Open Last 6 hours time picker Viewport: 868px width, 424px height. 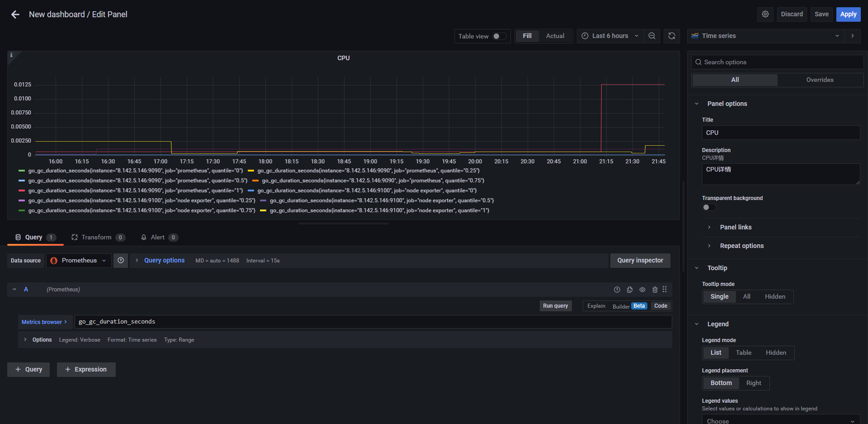[x=610, y=36]
